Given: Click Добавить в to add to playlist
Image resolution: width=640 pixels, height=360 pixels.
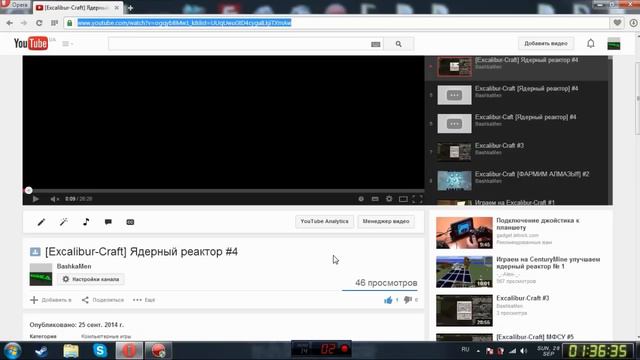Looking at the screenshot, I should (x=51, y=300).
